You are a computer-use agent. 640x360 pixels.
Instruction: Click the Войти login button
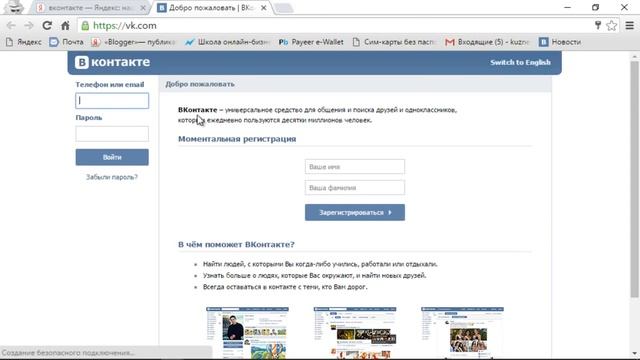pyautogui.click(x=112, y=157)
